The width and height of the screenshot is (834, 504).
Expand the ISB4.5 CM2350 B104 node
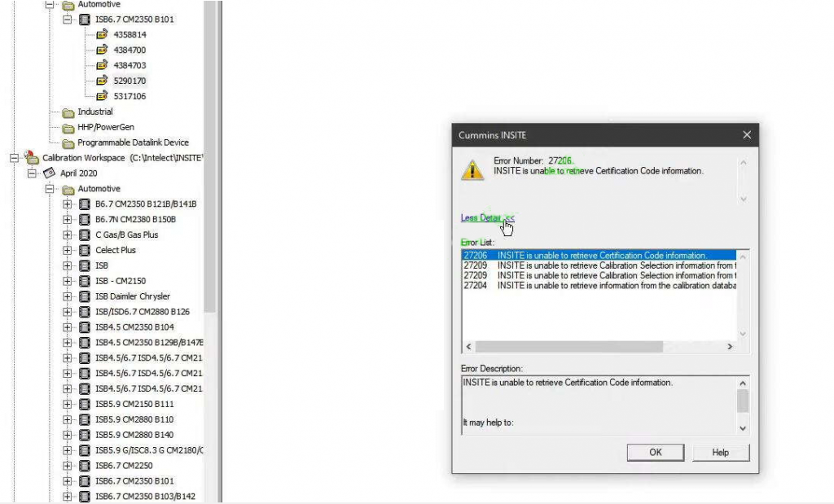pyautogui.click(x=67, y=327)
